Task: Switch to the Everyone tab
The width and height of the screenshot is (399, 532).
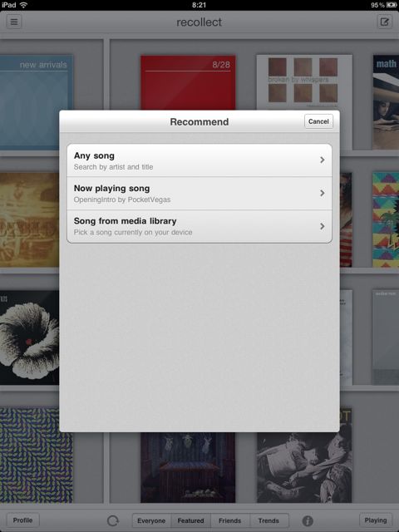Action: 151,520
